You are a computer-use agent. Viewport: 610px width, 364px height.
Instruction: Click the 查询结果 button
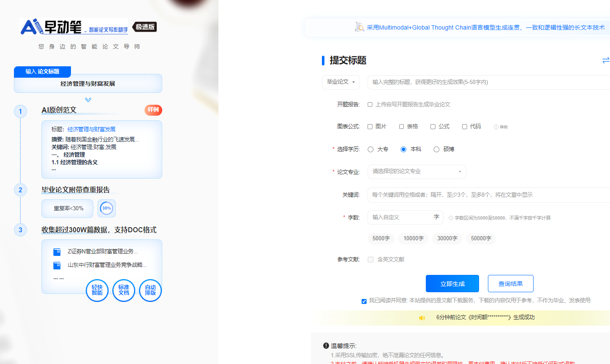(511, 283)
